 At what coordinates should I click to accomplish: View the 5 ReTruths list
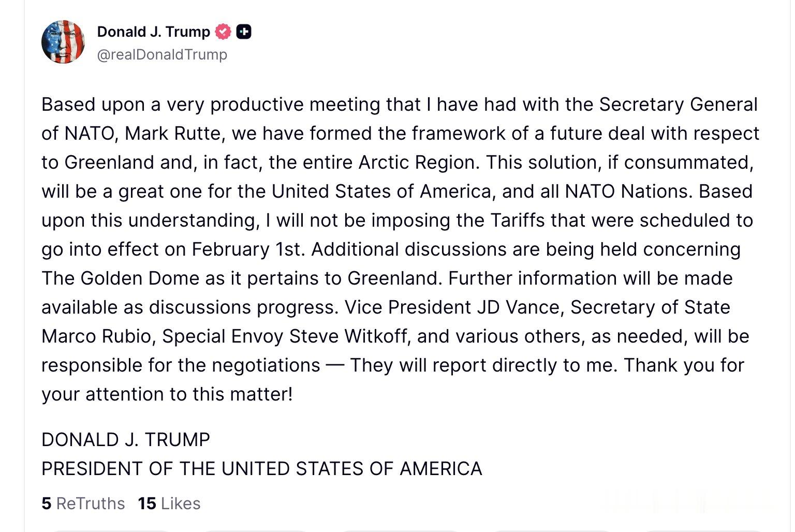pyautogui.click(x=83, y=504)
